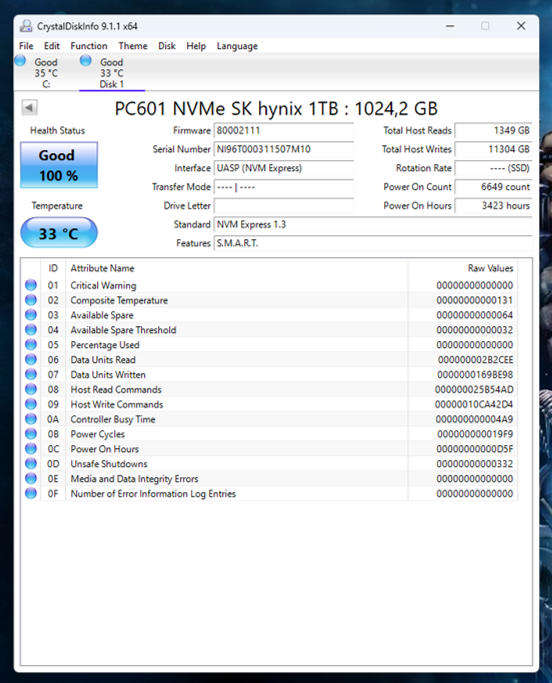Open the Disk menu
Viewport: 552px width, 683px height.
167,46
